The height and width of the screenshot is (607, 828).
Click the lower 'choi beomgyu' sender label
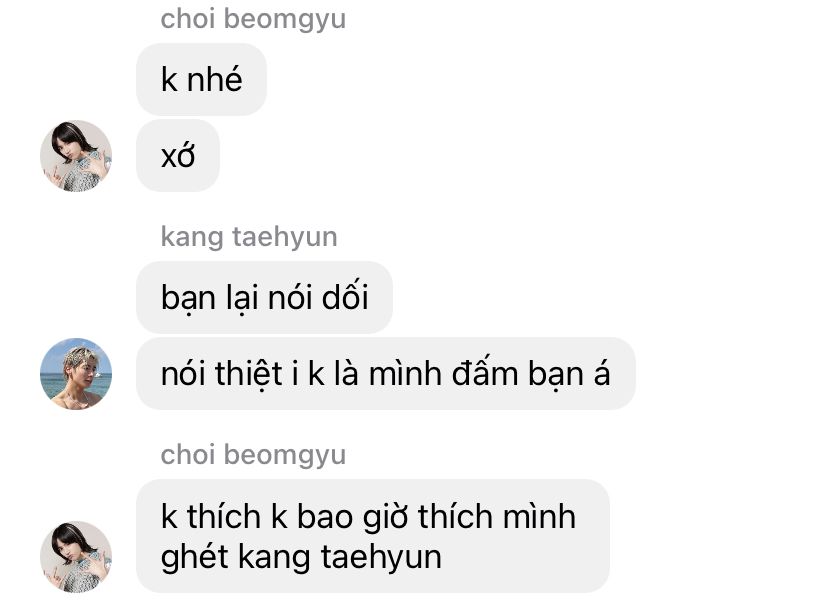click(x=253, y=455)
